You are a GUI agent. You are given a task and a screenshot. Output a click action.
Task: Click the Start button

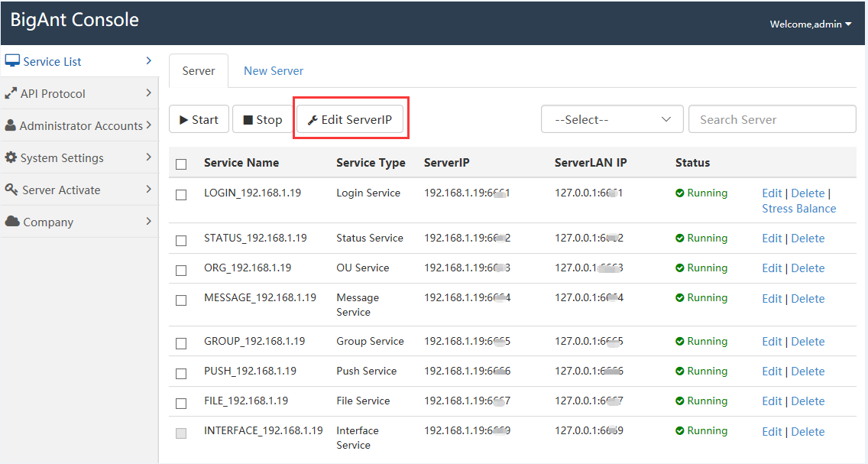pyautogui.click(x=199, y=119)
